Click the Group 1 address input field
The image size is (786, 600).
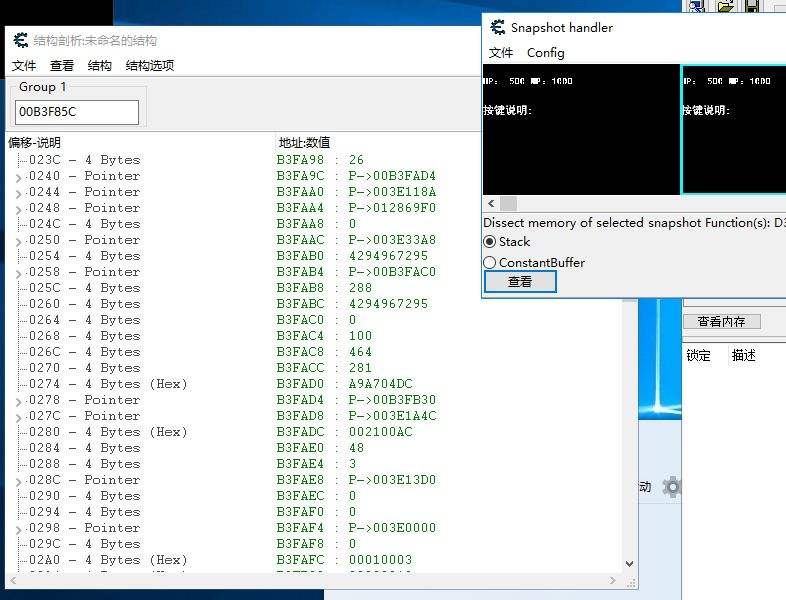77,112
